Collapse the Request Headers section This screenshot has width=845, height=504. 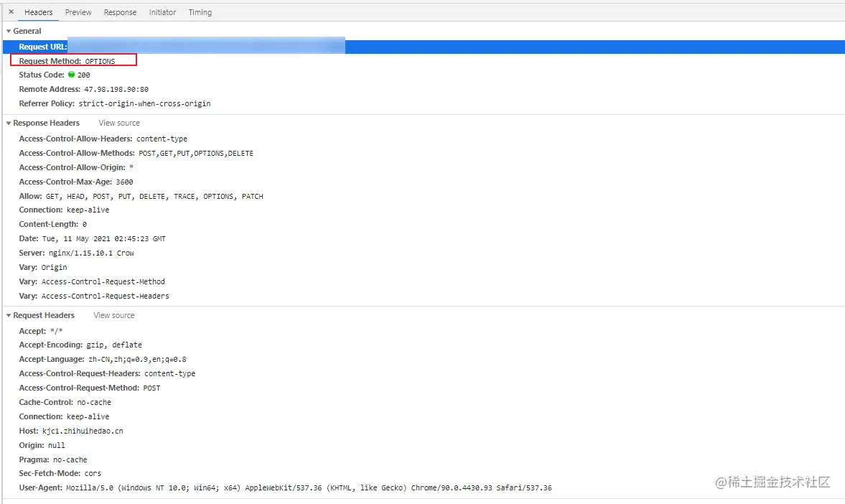pyautogui.click(x=9, y=316)
